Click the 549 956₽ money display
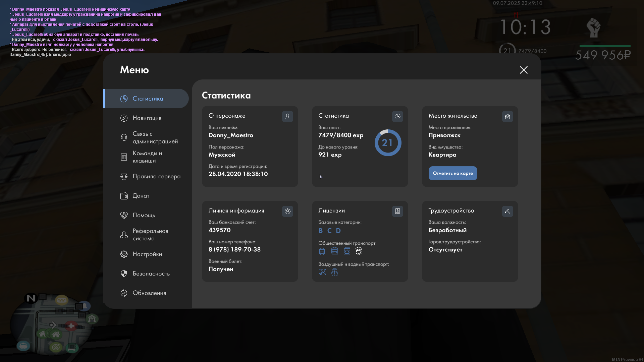The image size is (644, 362). 603,55
